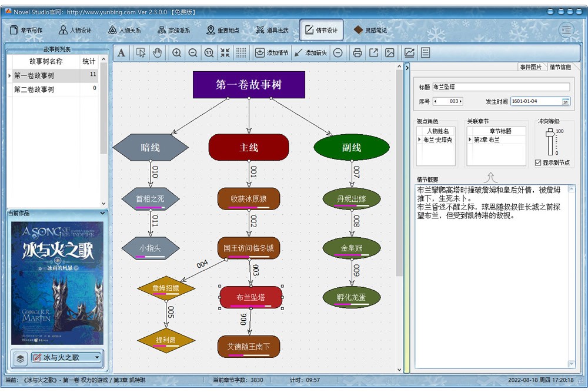Print the story tree with the printer icon
The height and width of the screenshot is (392, 588).
click(358, 53)
